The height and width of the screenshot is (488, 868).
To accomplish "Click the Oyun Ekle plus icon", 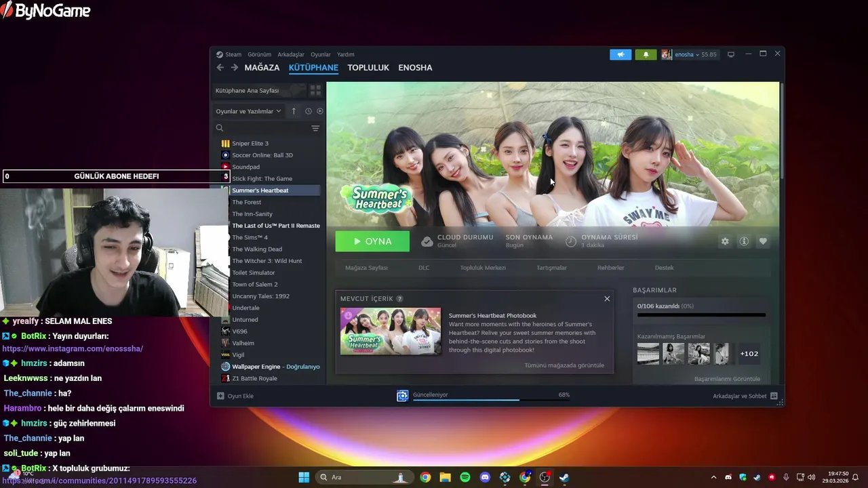I will pos(220,396).
